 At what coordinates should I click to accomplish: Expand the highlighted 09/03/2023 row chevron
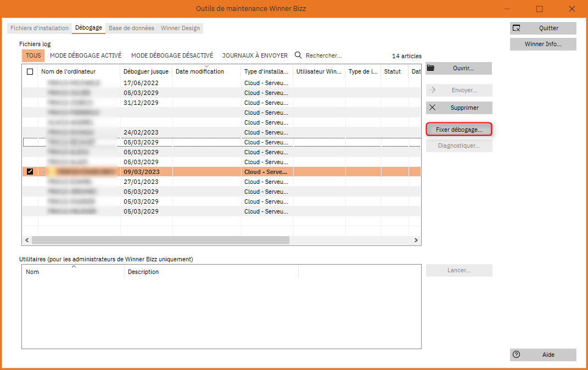tap(43, 172)
